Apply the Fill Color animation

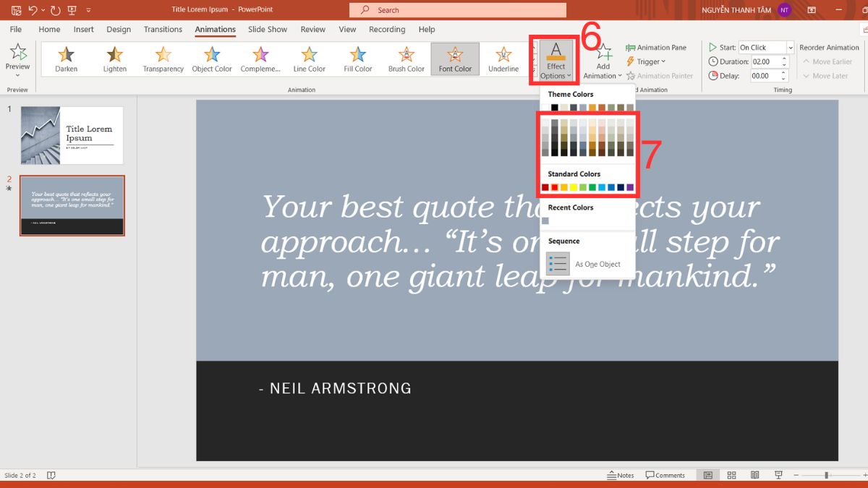point(357,58)
